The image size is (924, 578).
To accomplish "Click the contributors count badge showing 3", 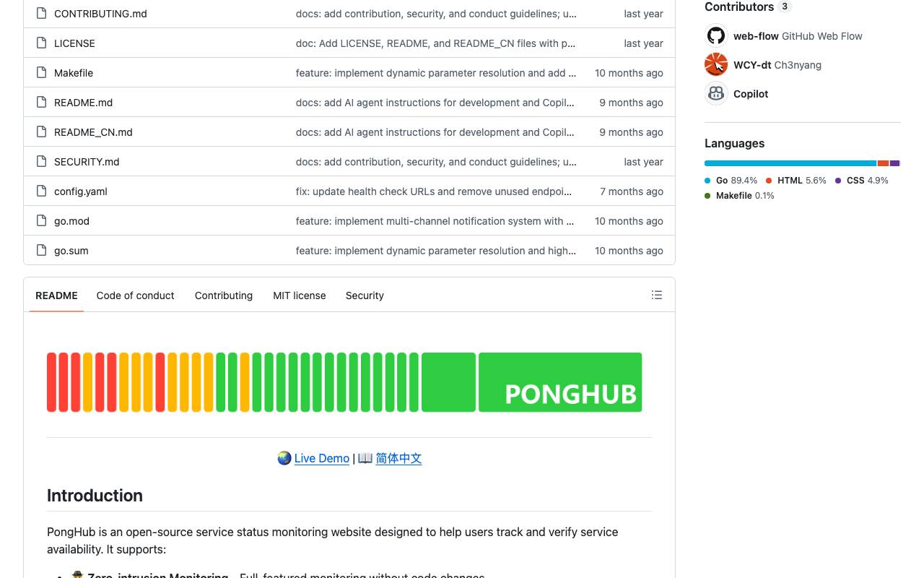I will [785, 7].
